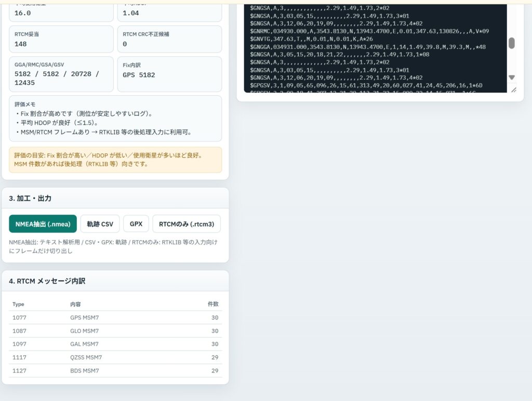Image resolution: width=532 pixels, height=401 pixels.
Task: Export the 軌跡 CSV file
Action: pyautogui.click(x=100, y=224)
